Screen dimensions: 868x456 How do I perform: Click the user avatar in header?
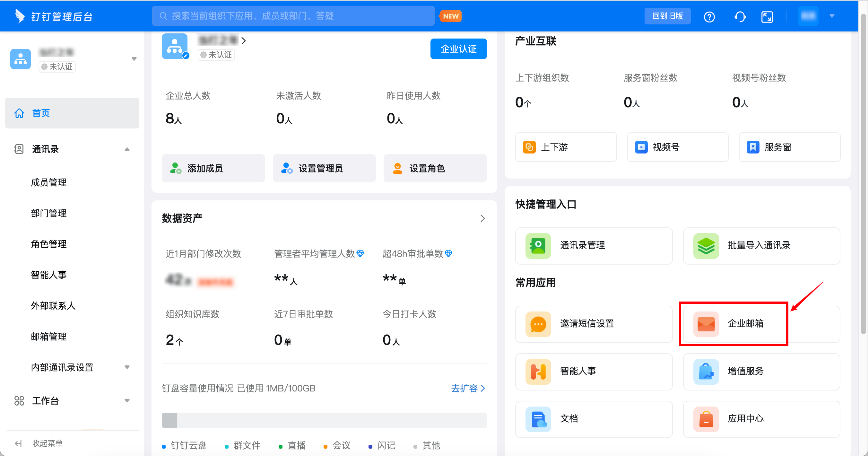pyautogui.click(x=808, y=16)
